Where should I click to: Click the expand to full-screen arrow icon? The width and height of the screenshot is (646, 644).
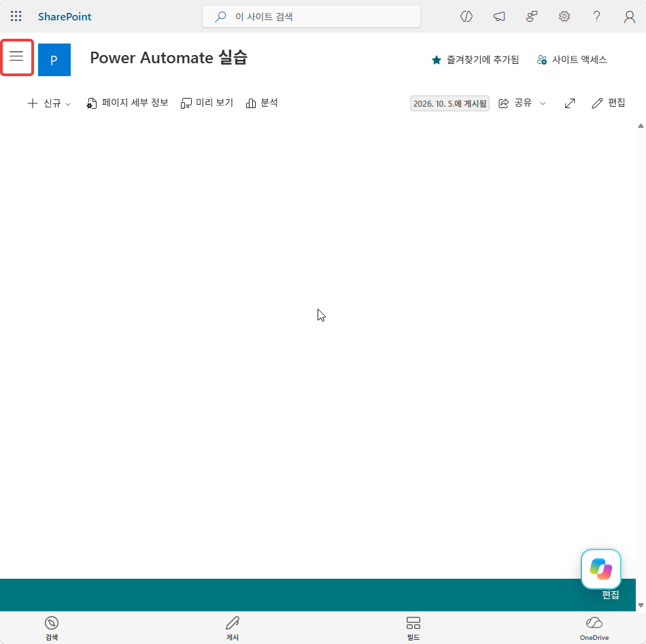[x=570, y=103]
